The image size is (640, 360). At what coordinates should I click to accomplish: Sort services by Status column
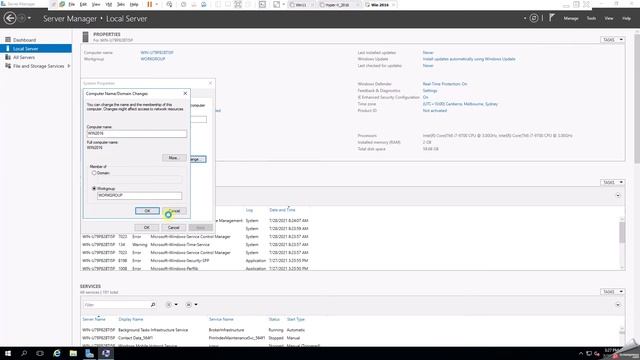point(274,319)
